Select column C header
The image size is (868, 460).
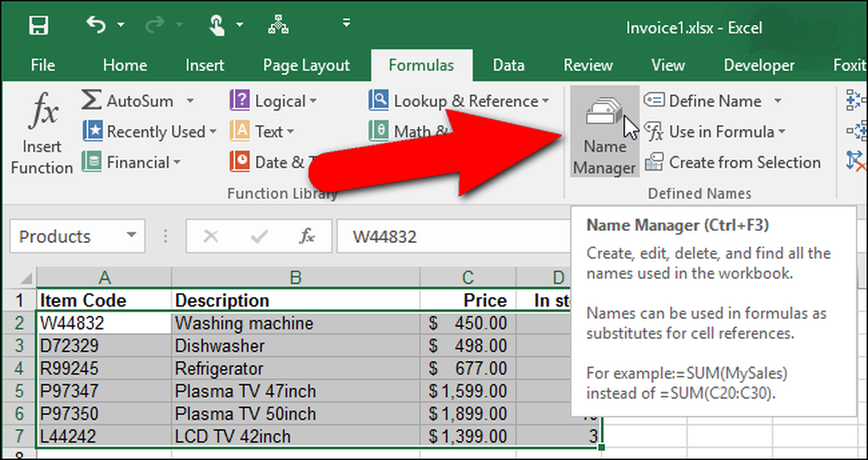(469, 278)
